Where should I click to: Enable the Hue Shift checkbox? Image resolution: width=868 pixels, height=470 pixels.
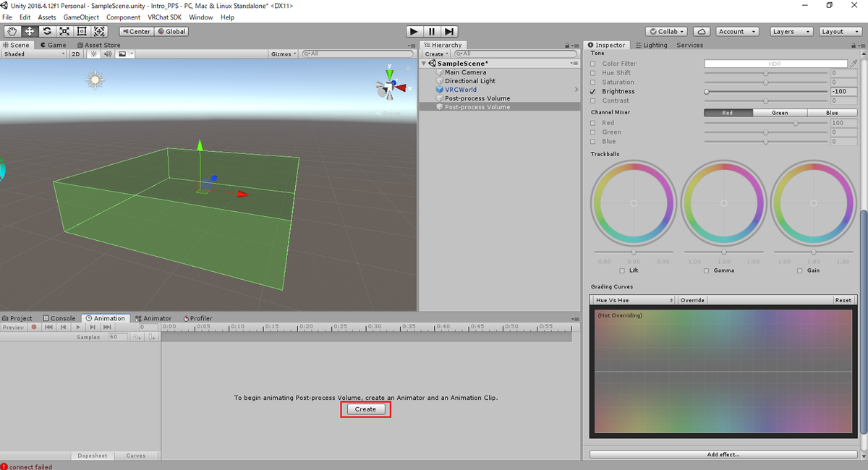pyautogui.click(x=594, y=73)
